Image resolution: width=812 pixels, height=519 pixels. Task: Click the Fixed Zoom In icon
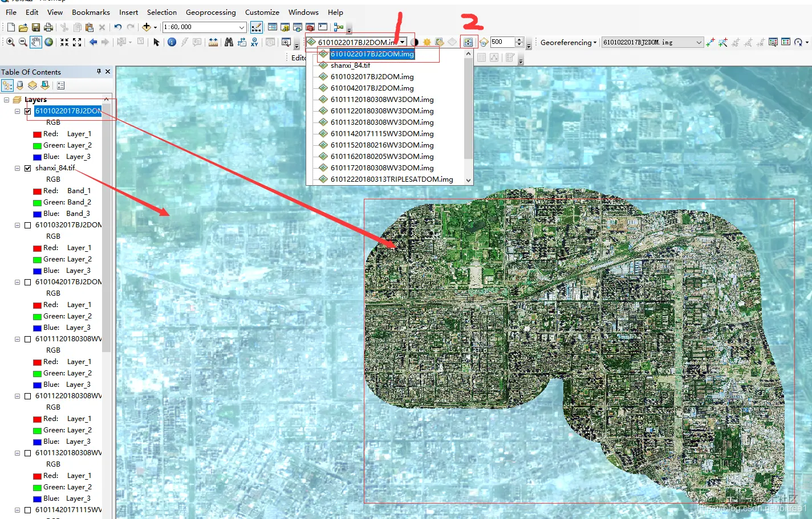coord(64,42)
